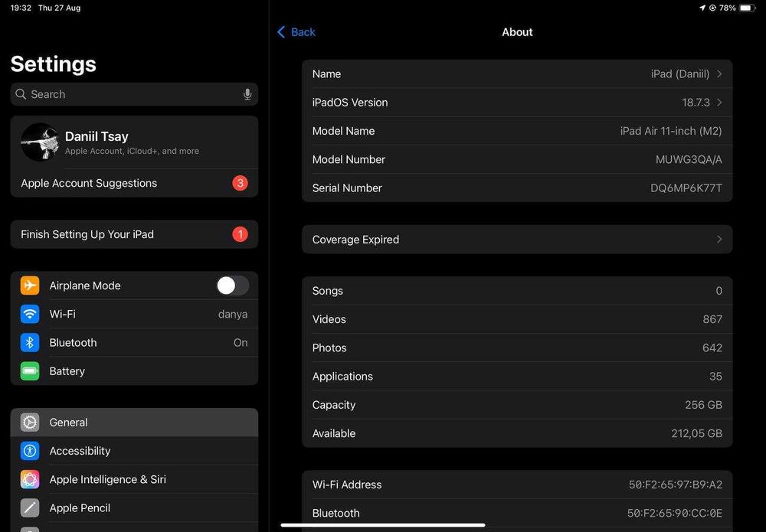The image size is (766, 532).
Task: Tap the General gear icon
Action: (30, 423)
